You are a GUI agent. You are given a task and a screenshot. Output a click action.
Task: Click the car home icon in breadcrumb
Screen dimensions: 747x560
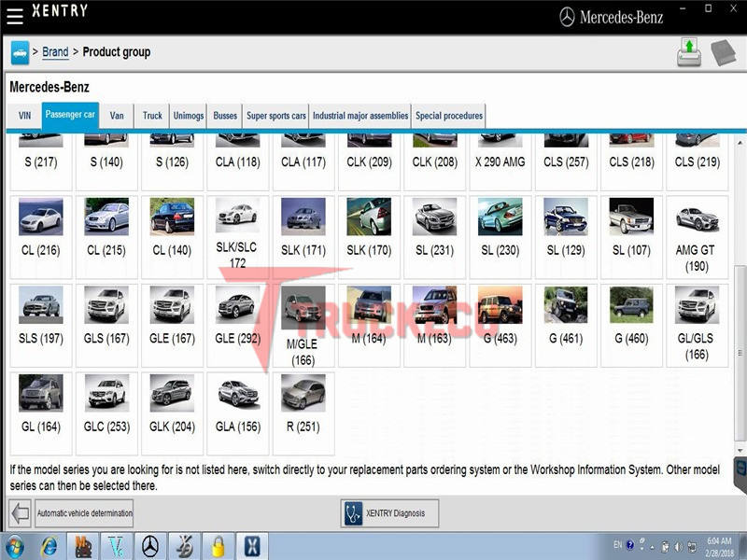(x=20, y=52)
